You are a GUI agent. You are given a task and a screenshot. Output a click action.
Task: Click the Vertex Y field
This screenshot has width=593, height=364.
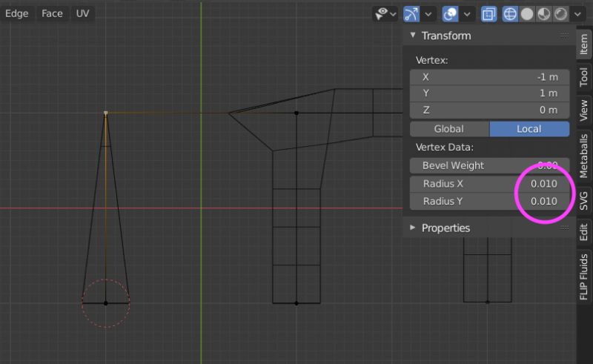point(489,93)
